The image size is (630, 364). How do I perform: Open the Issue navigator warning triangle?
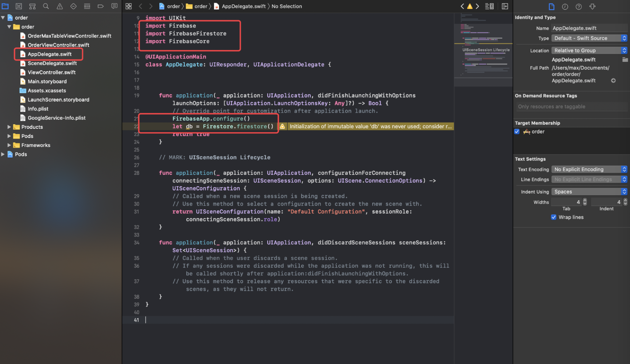(x=60, y=6)
